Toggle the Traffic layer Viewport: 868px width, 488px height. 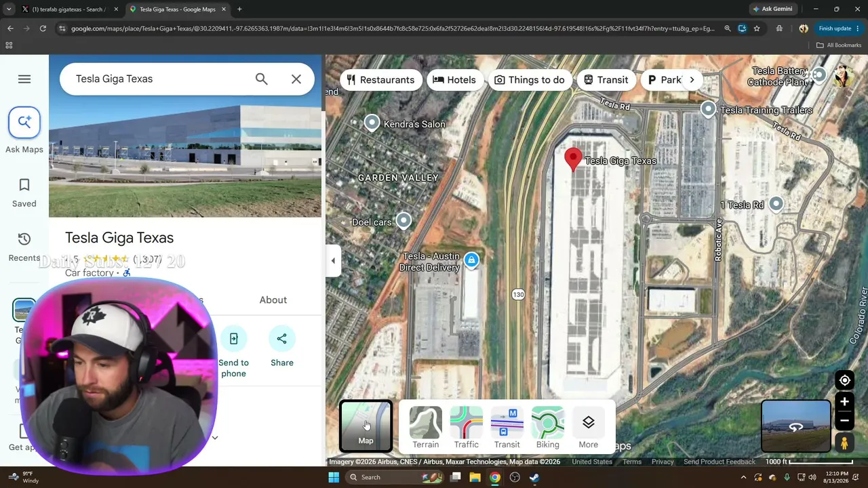coord(467,428)
